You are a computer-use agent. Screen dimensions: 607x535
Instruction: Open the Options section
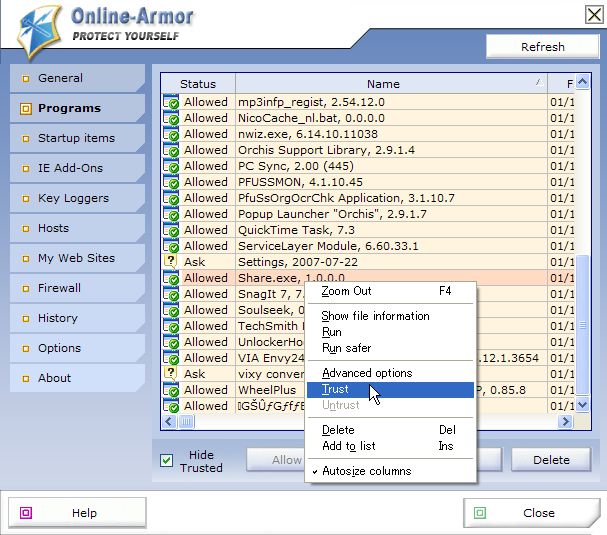[77, 348]
